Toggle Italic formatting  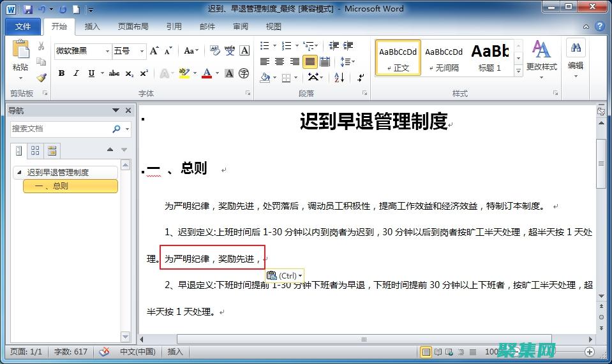click(x=76, y=73)
